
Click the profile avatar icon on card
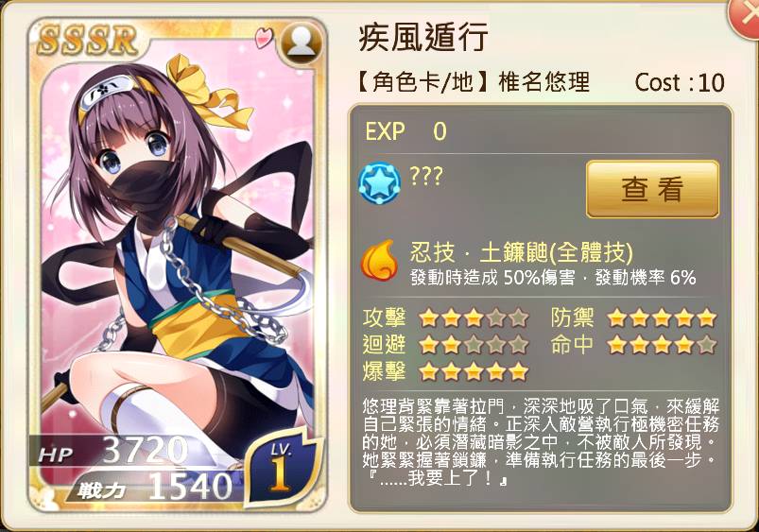pyautogui.click(x=302, y=43)
